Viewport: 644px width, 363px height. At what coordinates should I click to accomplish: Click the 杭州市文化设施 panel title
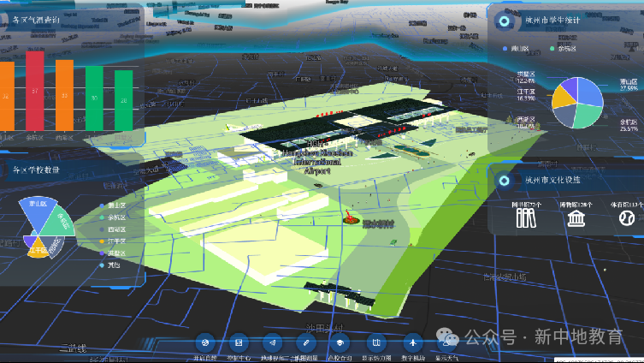(x=552, y=180)
